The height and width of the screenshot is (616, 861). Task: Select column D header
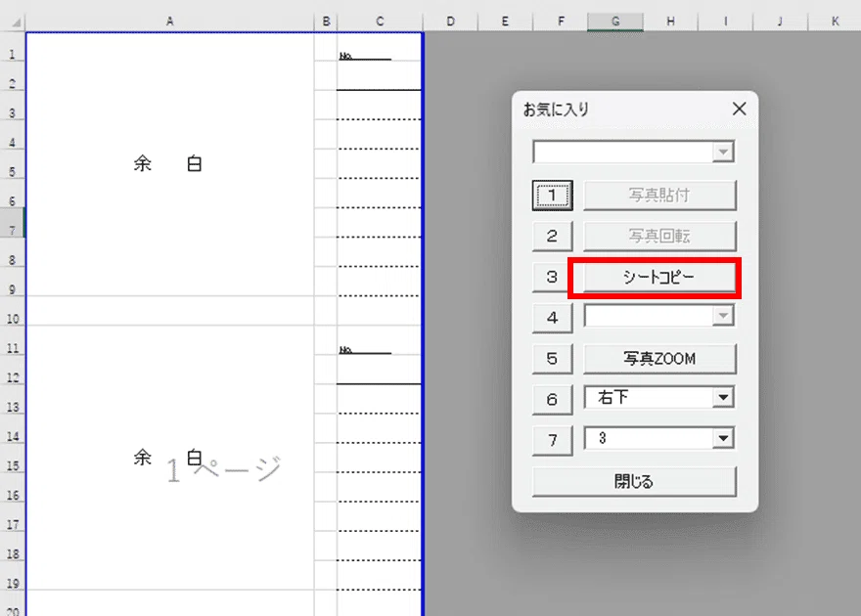coord(450,22)
